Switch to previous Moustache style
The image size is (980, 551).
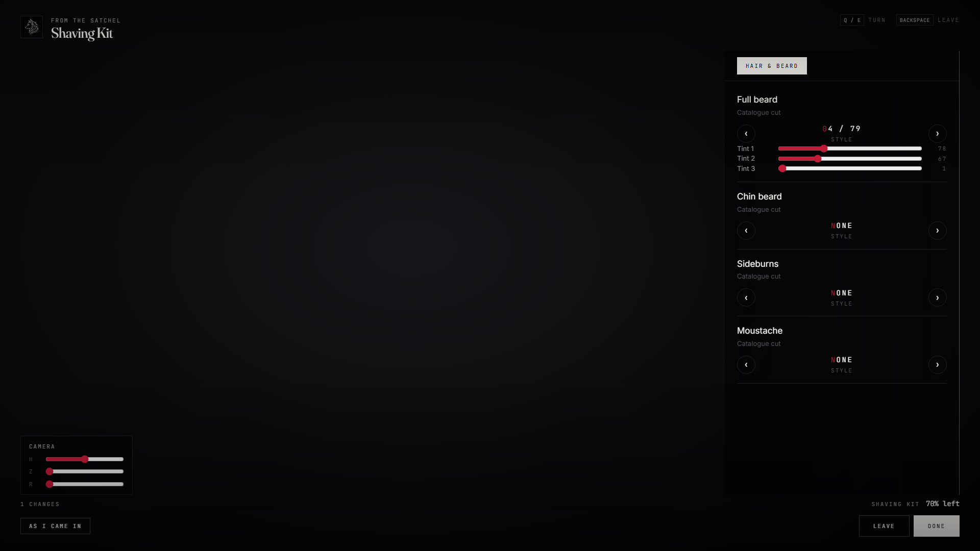746,365
